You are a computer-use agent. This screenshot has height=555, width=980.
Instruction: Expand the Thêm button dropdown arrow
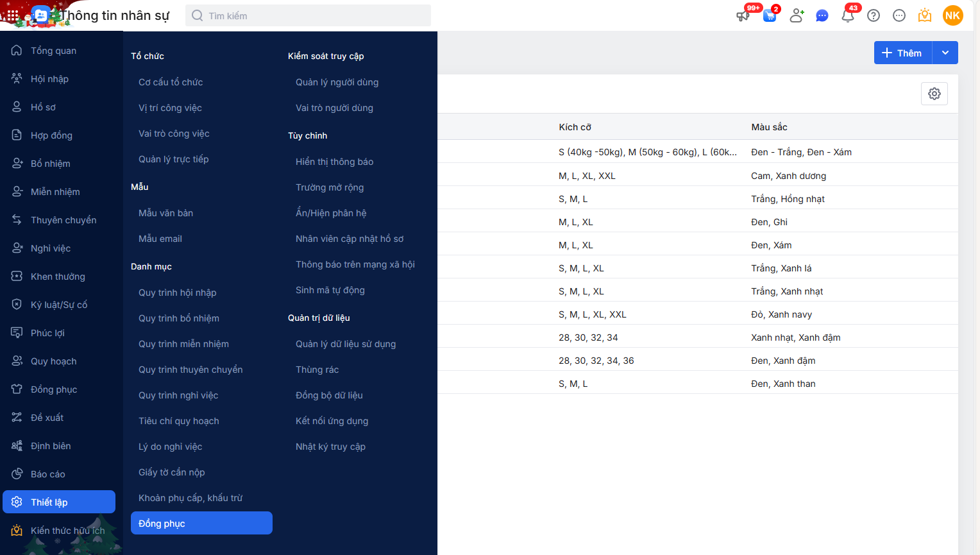pos(945,53)
